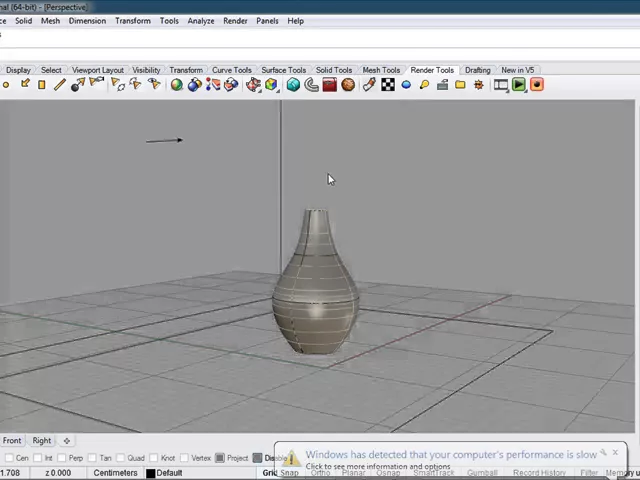
Task: Open the Analyze menu
Action: click(201, 21)
